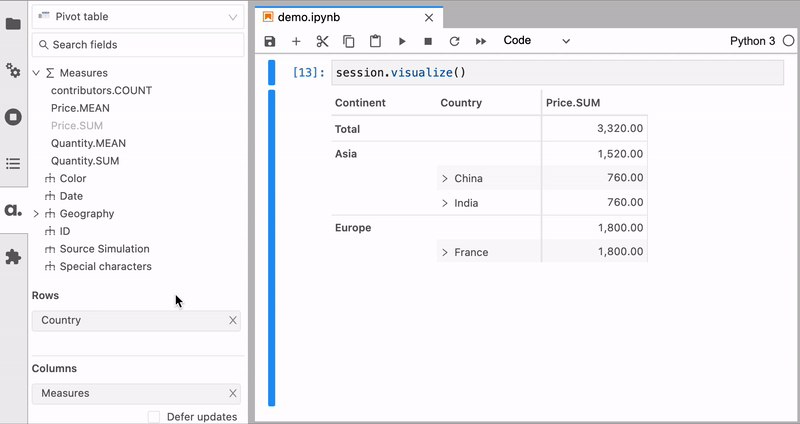Select the Quantity.SUM measure
Image resolution: width=800 pixels, height=424 pixels.
pos(85,161)
